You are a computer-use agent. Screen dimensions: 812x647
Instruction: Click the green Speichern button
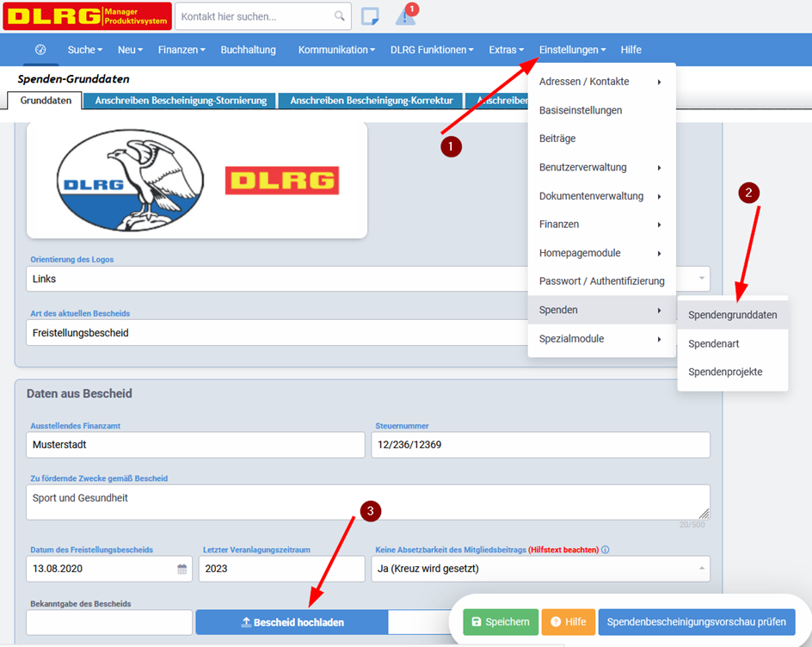501,622
